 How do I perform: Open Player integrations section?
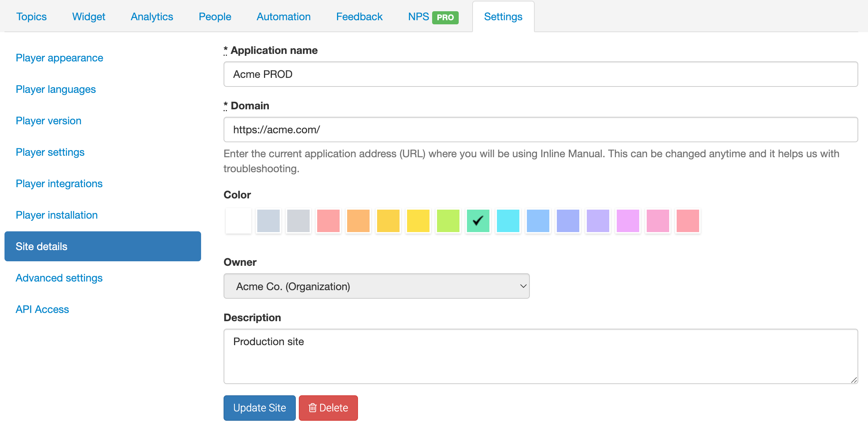[x=59, y=184]
